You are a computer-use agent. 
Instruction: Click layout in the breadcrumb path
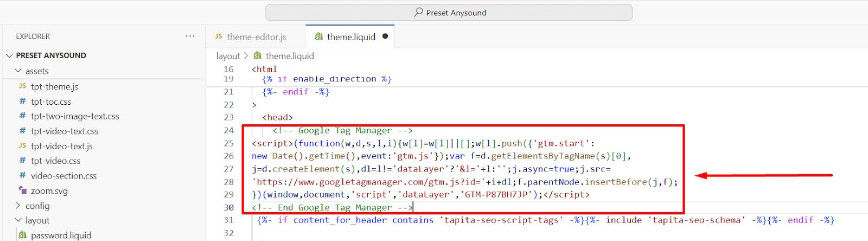(228, 56)
